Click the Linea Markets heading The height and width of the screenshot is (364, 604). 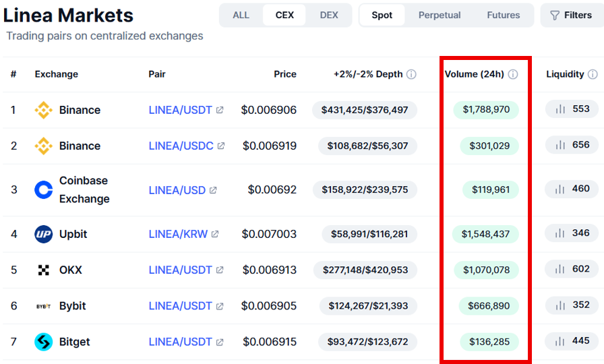(68, 16)
